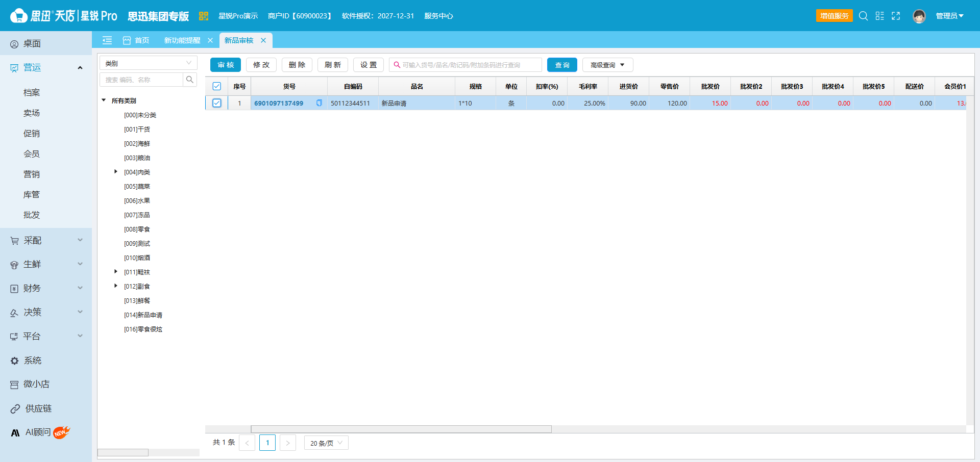The height and width of the screenshot is (462, 980).
Task: Open the 系统 gear menu
Action: coord(46,361)
